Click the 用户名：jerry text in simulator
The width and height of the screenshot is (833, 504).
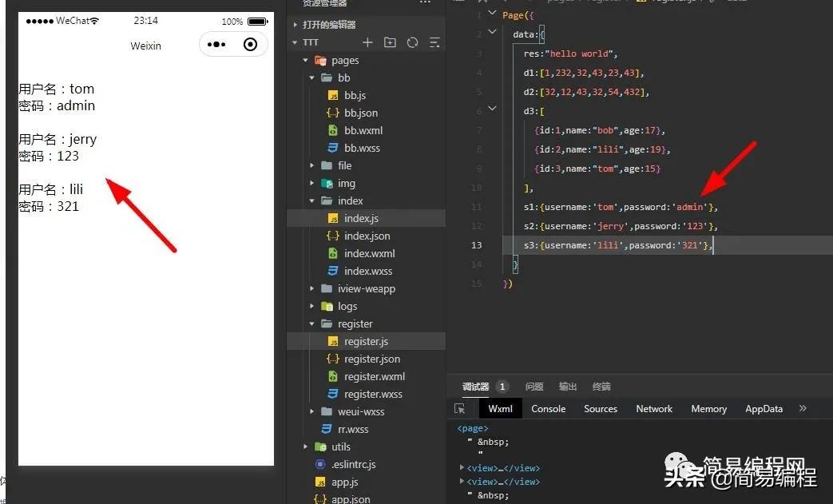point(58,139)
